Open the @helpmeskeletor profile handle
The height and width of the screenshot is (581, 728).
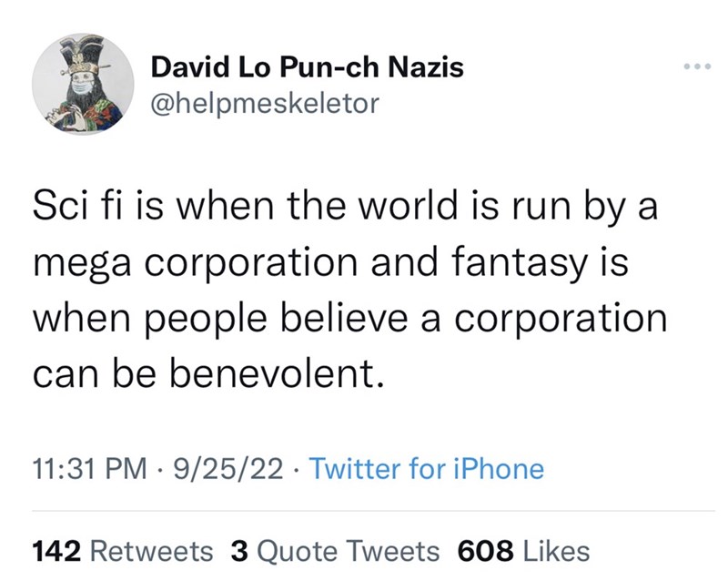pos(268,102)
